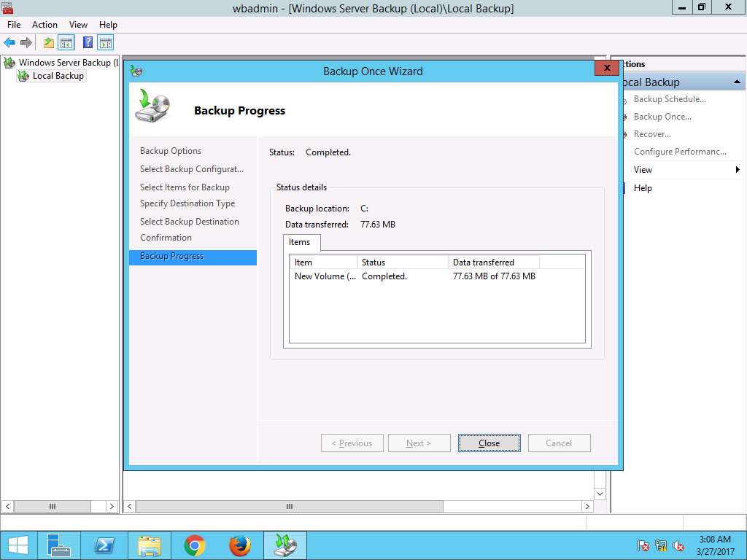
Task: Click Recover in Actions pane
Action: [652, 134]
